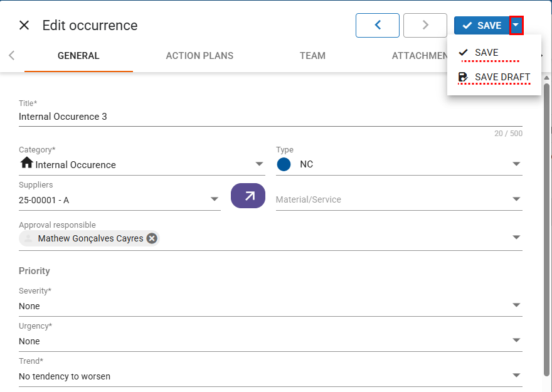This screenshot has width=552, height=392.
Task: Open the TEAM tab
Action: point(312,56)
